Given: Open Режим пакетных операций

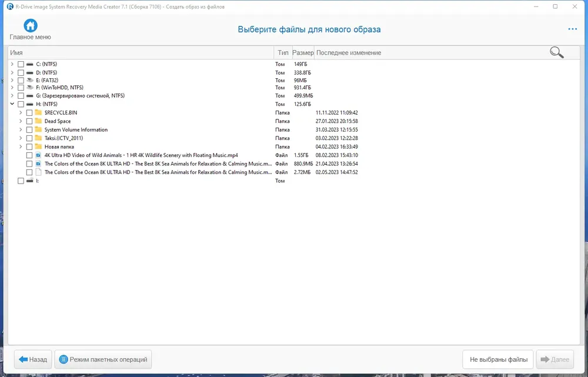Looking at the screenshot, I should pyautogui.click(x=103, y=359).
